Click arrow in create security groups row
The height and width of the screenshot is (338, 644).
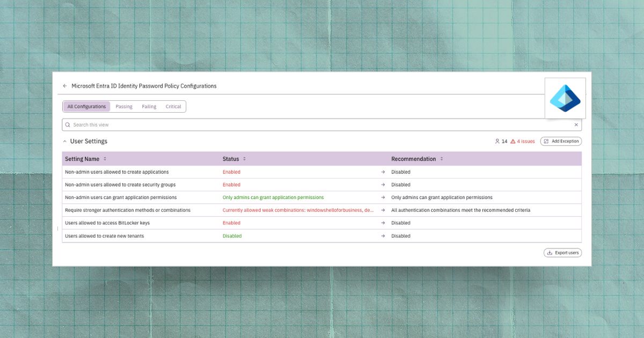pyautogui.click(x=383, y=185)
